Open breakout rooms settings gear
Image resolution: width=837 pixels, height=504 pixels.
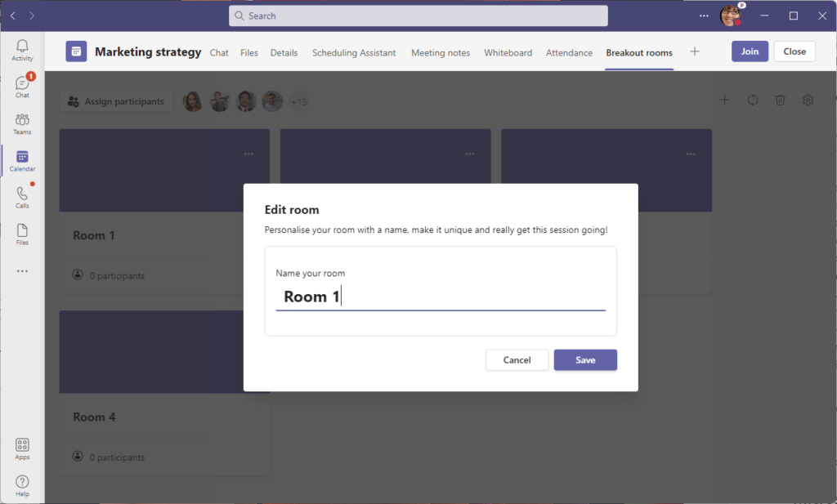click(x=808, y=100)
